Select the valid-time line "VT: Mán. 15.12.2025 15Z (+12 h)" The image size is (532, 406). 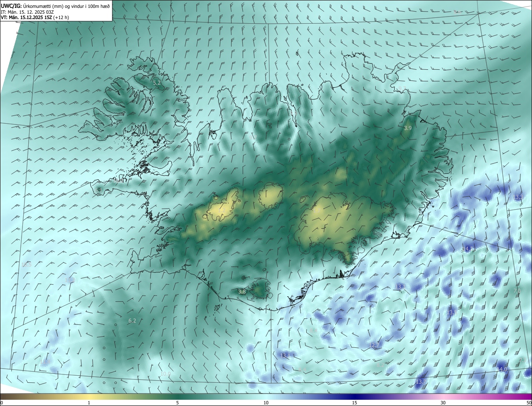pyautogui.click(x=35, y=17)
